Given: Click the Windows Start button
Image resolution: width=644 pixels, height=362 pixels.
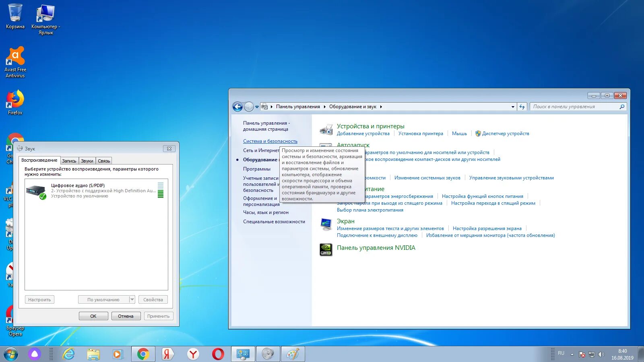Looking at the screenshot, I should [11, 354].
